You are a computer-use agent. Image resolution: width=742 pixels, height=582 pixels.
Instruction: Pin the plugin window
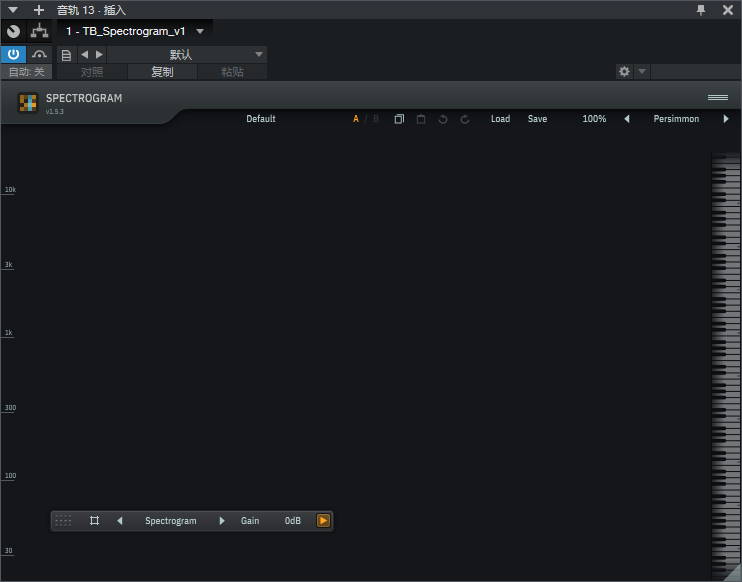(x=701, y=9)
